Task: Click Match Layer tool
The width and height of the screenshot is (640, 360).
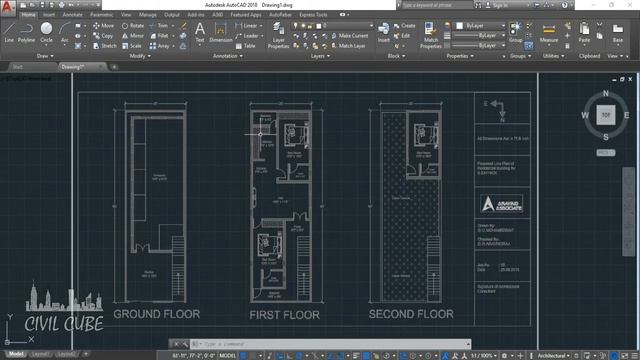Action: click(349, 46)
